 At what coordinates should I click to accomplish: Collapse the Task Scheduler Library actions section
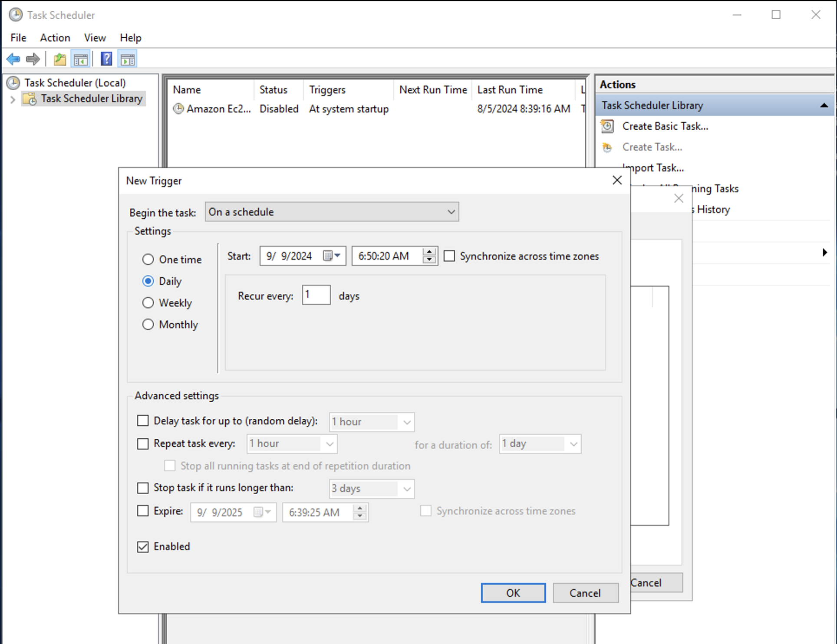pyautogui.click(x=824, y=105)
